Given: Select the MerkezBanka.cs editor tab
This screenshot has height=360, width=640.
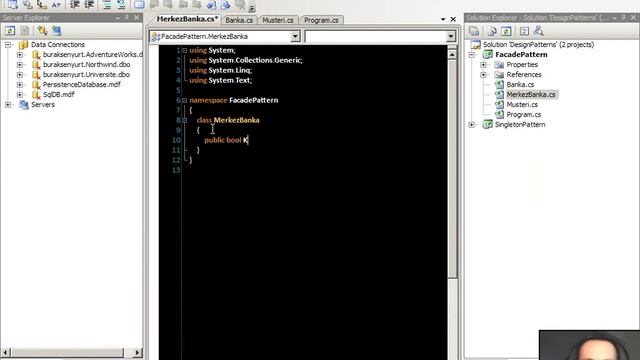Looking at the screenshot, I should pyautogui.click(x=187, y=19).
